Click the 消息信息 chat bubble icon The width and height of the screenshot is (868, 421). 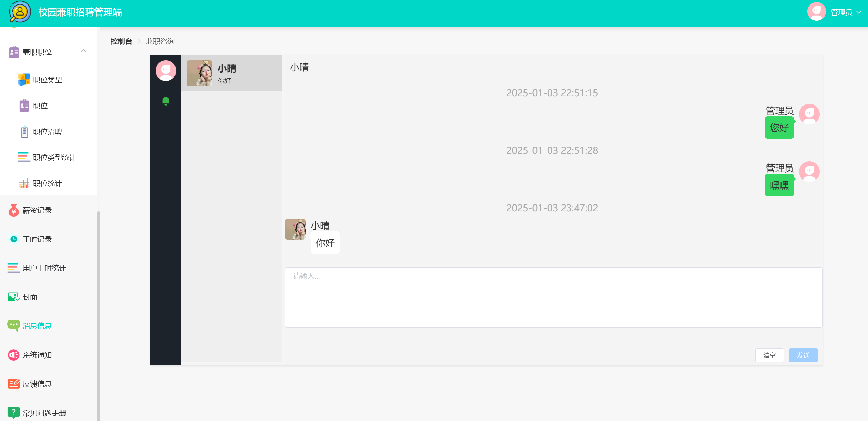point(13,325)
